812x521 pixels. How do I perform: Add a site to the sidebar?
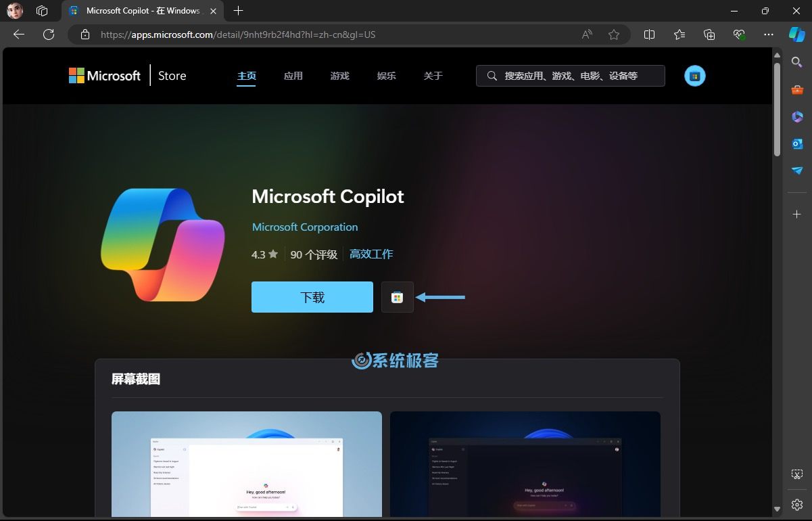point(797,214)
